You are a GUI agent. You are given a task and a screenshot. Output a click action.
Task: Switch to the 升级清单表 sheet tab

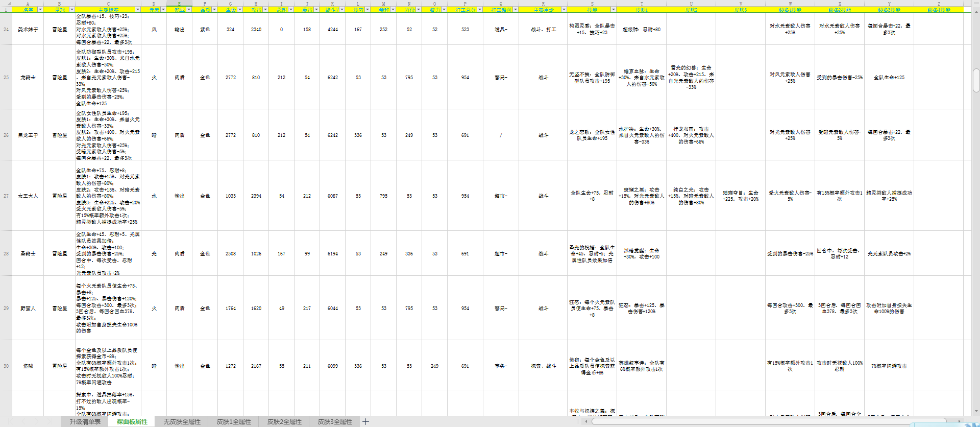click(x=85, y=422)
